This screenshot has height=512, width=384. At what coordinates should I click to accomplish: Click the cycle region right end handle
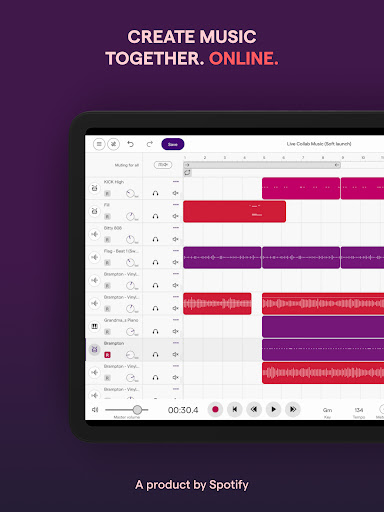point(337,165)
